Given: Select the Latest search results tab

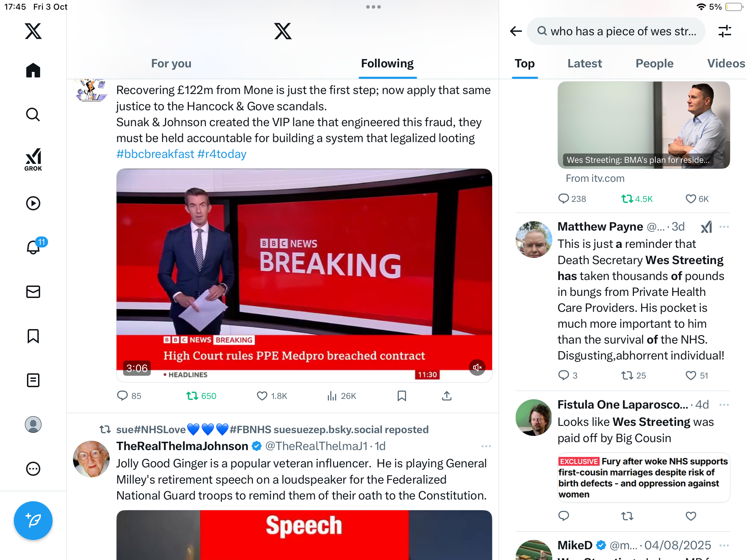Looking at the screenshot, I should click(x=584, y=64).
